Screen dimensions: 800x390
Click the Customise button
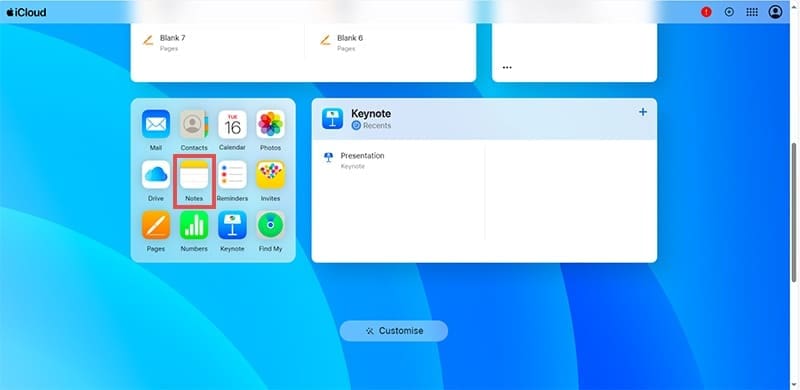[394, 331]
